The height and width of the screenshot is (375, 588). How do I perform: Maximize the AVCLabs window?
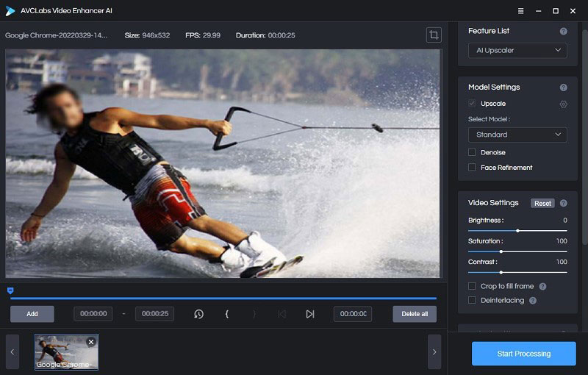[556, 11]
